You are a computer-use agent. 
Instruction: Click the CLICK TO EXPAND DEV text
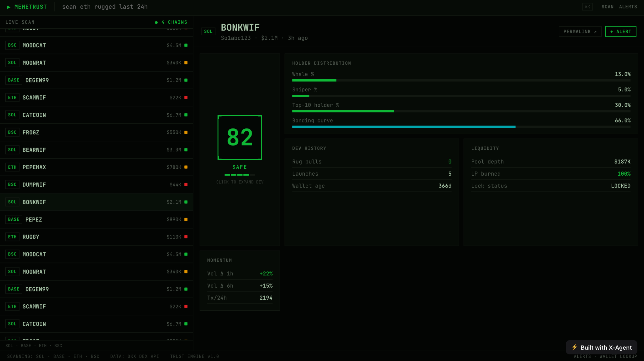(240, 182)
